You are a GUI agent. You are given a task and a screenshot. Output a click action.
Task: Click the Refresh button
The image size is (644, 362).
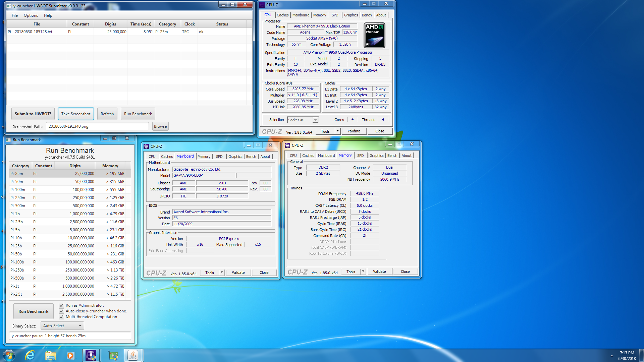tap(107, 114)
